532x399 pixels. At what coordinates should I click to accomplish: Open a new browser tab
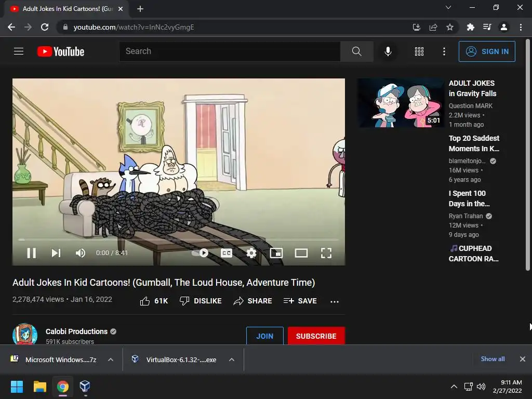pyautogui.click(x=140, y=9)
